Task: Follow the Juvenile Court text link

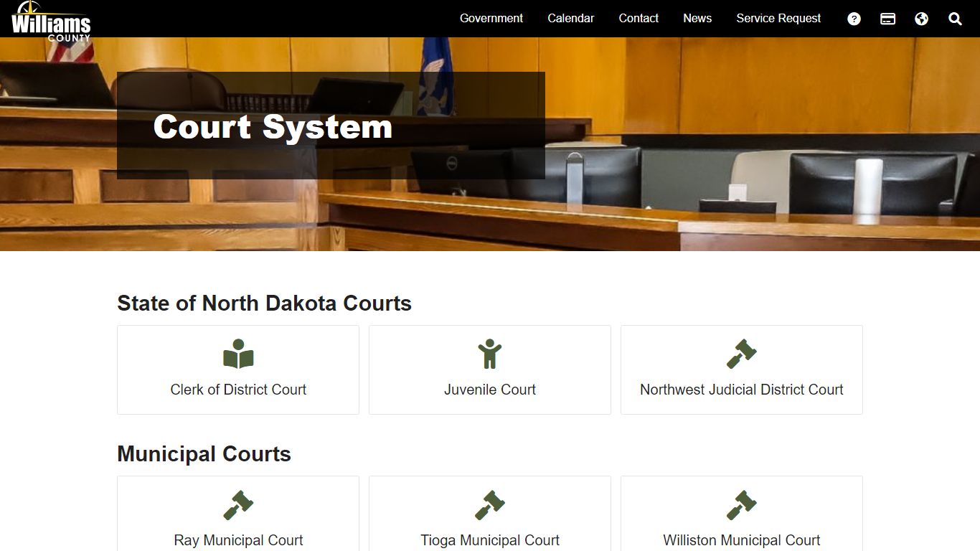Action: 490,390
